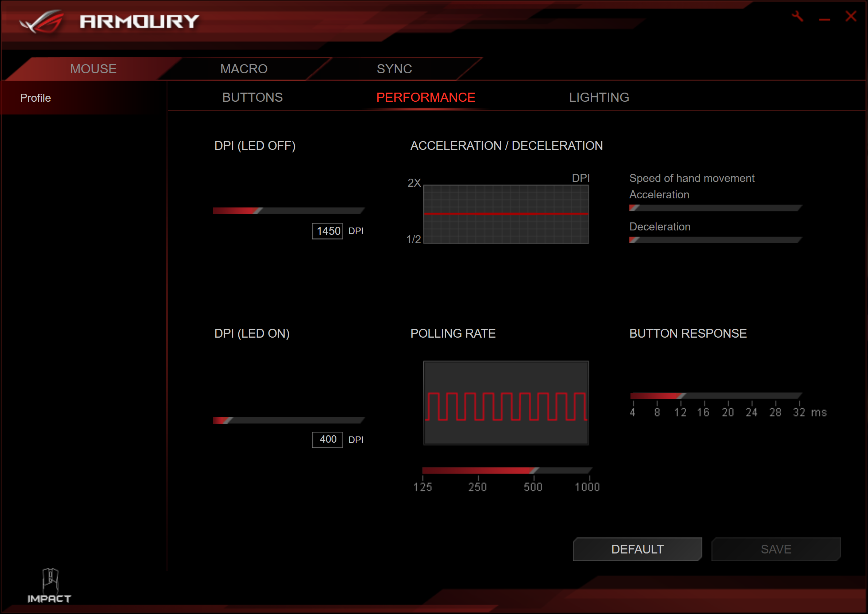Screen dimensions: 868x614
Task: Set polling rate slider to 1000
Action: click(589, 470)
